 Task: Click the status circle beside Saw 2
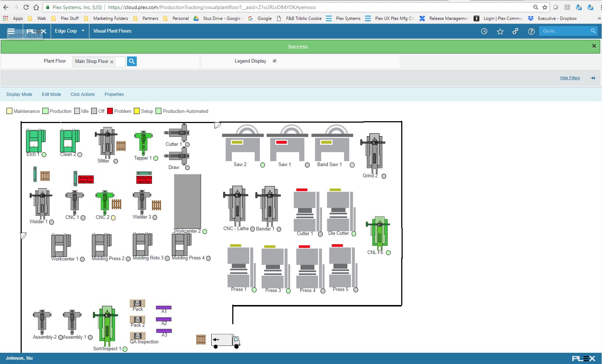tap(263, 165)
